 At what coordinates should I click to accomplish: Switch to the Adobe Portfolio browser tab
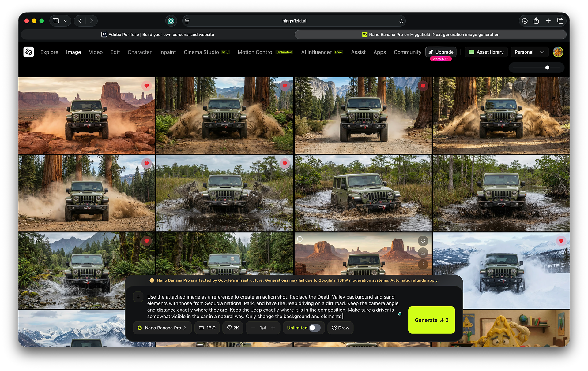point(158,35)
